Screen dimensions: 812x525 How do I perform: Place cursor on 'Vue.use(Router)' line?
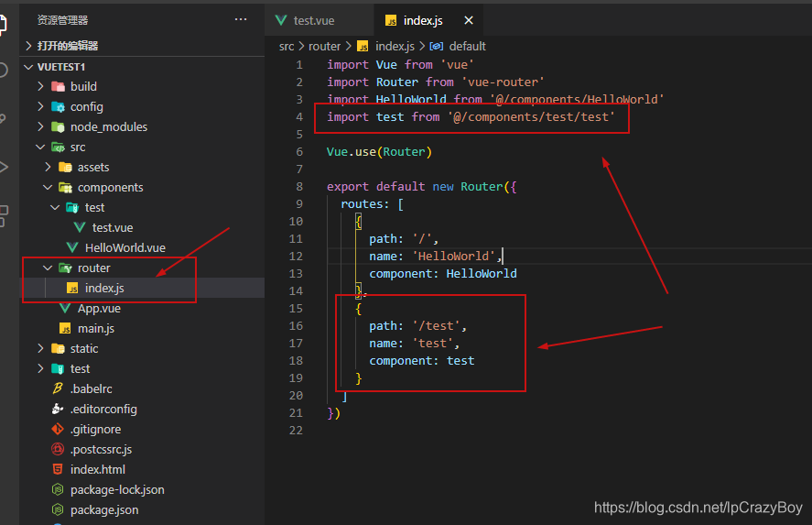379,152
